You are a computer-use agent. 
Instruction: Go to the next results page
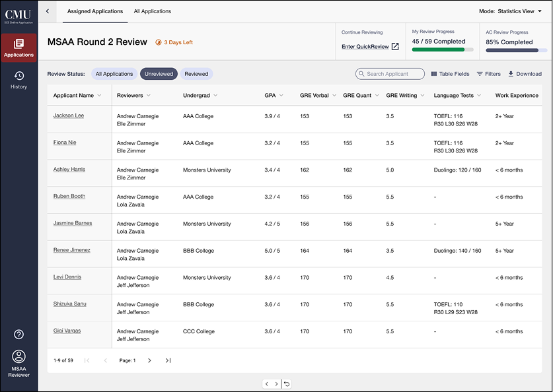point(149,360)
